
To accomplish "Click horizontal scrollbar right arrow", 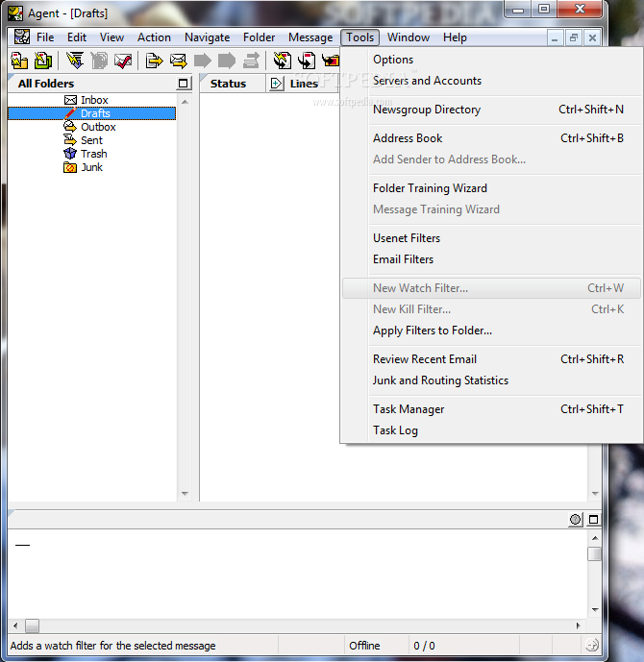I will point(578,625).
